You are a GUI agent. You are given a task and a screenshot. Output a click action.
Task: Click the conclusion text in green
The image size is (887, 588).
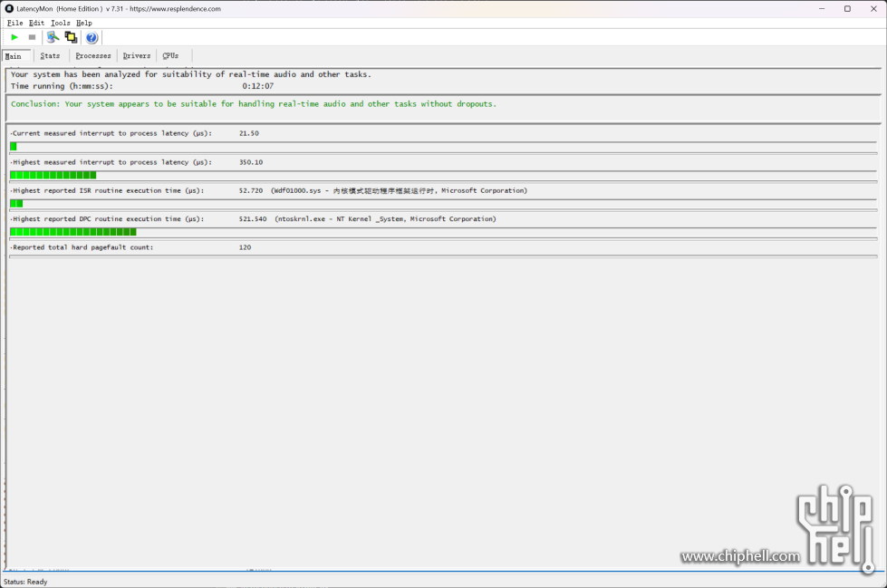(254, 104)
